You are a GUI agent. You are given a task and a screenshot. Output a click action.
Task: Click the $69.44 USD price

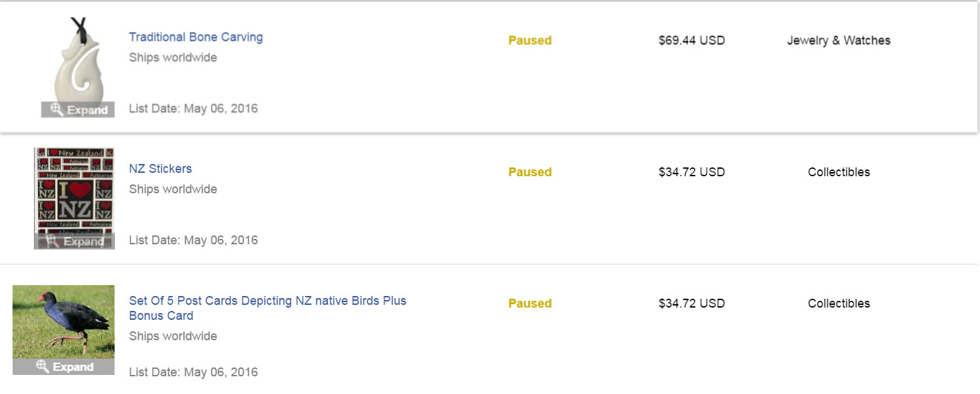[x=692, y=41]
